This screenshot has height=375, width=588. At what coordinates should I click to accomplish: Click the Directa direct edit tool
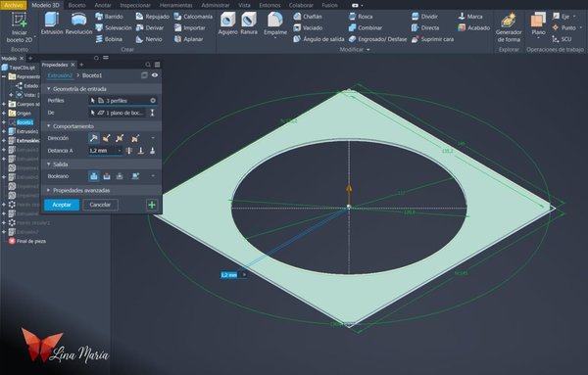pyautogui.click(x=425, y=27)
